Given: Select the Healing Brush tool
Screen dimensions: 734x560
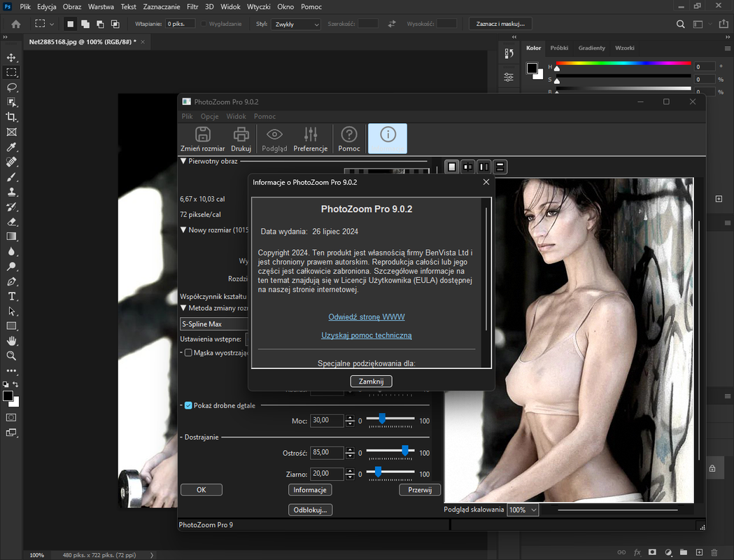Looking at the screenshot, I should pos(11,162).
